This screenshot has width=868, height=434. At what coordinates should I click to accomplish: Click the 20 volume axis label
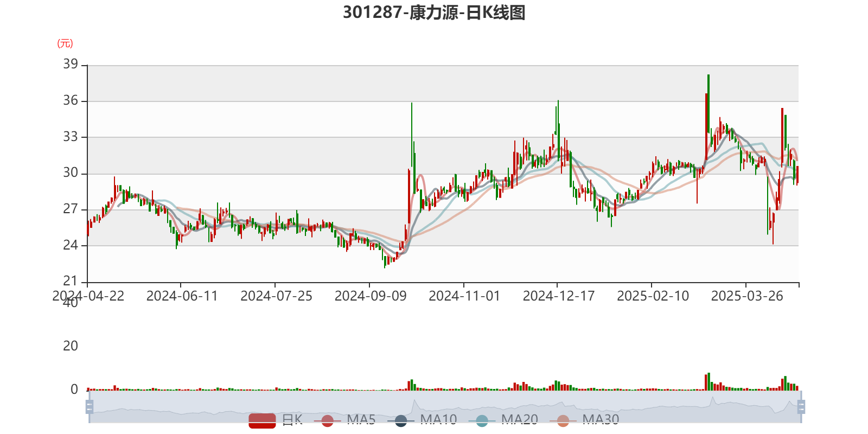tap(71, 346)
